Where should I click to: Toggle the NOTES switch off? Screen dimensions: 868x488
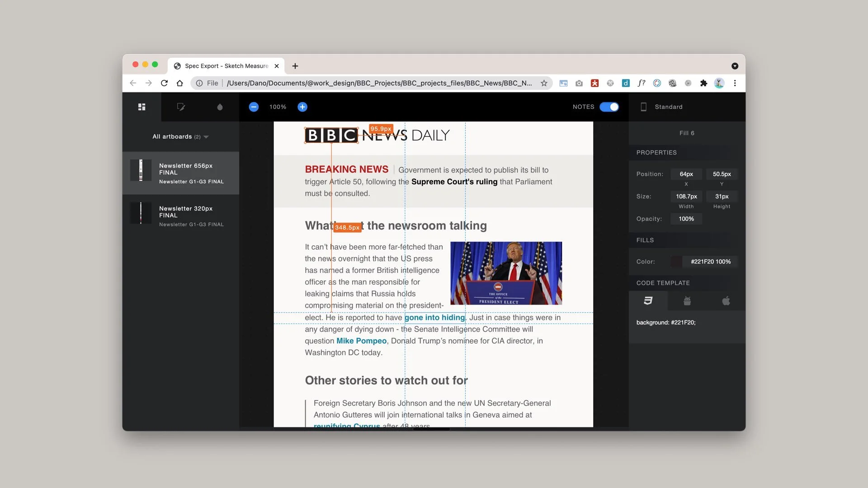tap(609, 107)
